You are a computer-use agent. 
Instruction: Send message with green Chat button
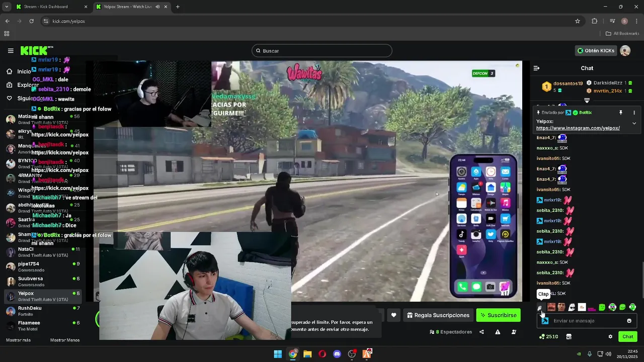click(628, 336)
